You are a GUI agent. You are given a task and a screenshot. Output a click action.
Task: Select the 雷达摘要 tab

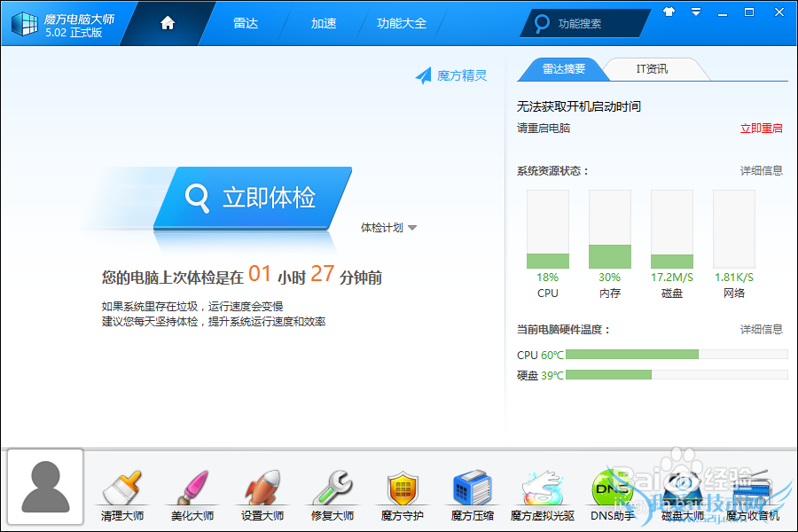tap(563, 69)
